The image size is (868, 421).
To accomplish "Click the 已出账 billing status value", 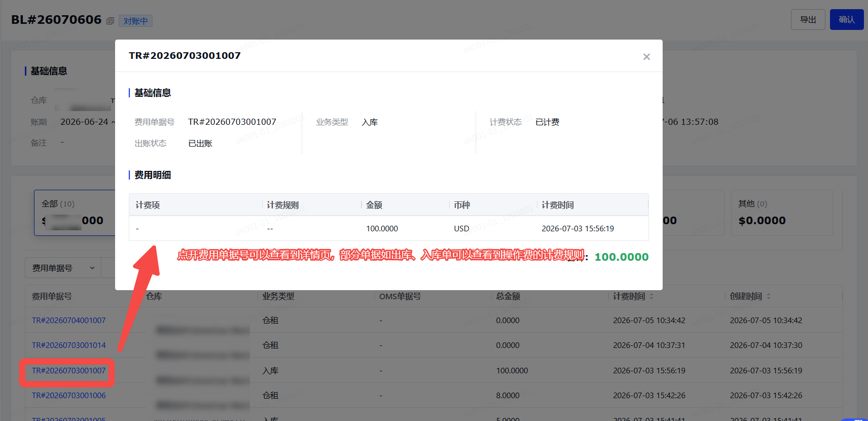I will (x=200, y=144).
